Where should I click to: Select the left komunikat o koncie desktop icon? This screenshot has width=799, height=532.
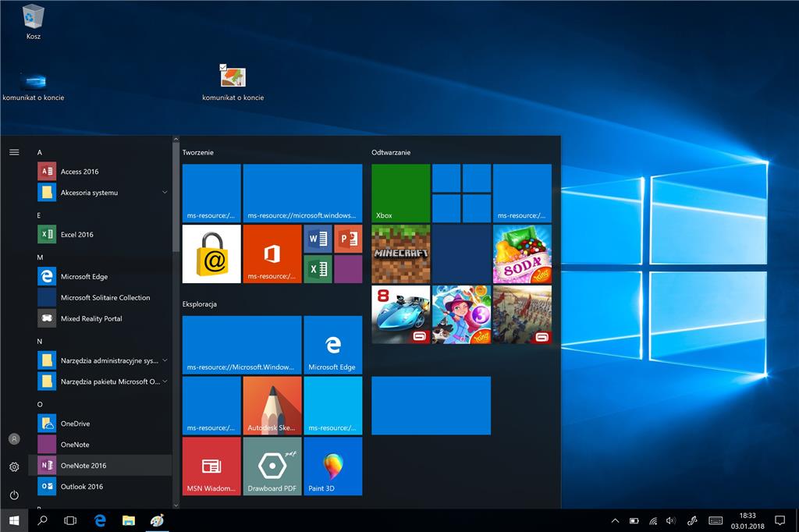(33, 86)
